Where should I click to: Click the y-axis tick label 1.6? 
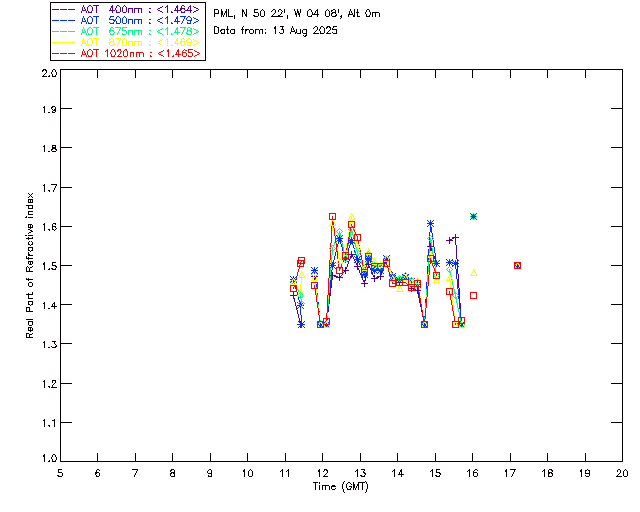pyautogui.click(x=49, y=227)
